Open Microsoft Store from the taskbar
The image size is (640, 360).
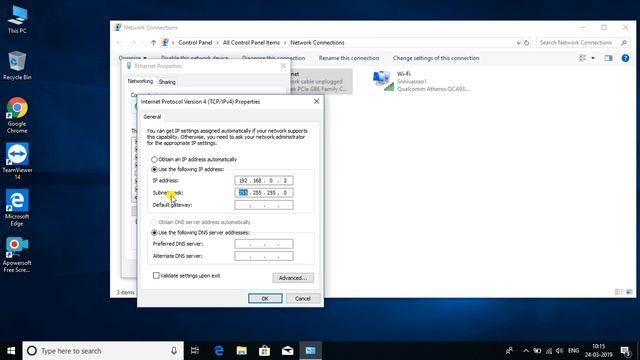coord(264,351)
